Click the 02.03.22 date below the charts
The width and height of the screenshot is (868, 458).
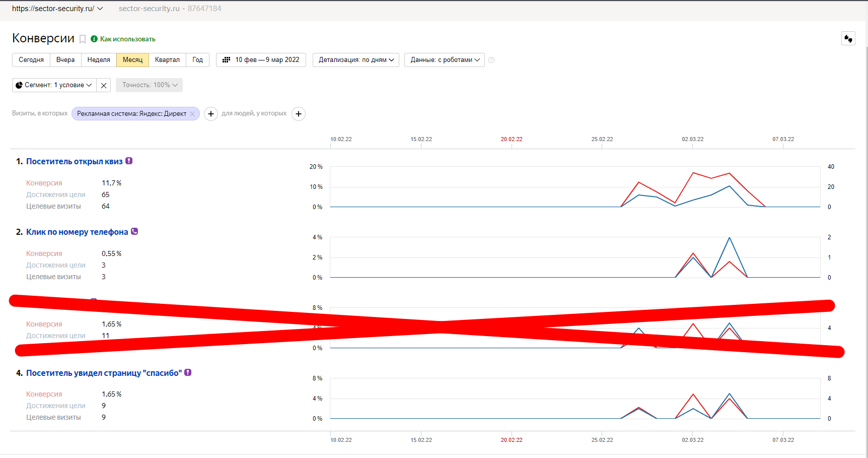pyautogui.click(x=693, y=440)
